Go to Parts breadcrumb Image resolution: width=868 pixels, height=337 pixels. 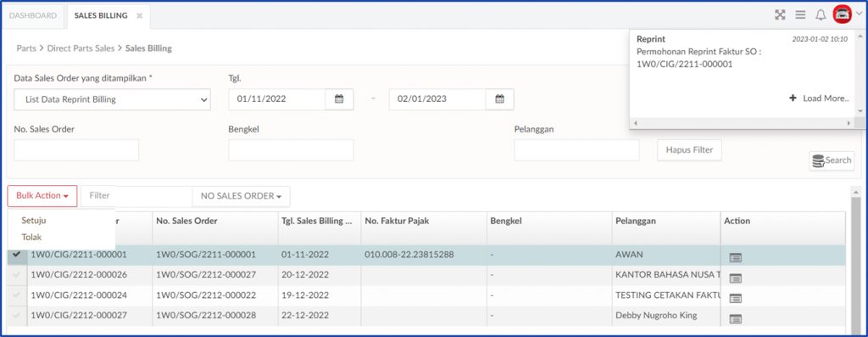pyautogui.click(x=26, y=48)
